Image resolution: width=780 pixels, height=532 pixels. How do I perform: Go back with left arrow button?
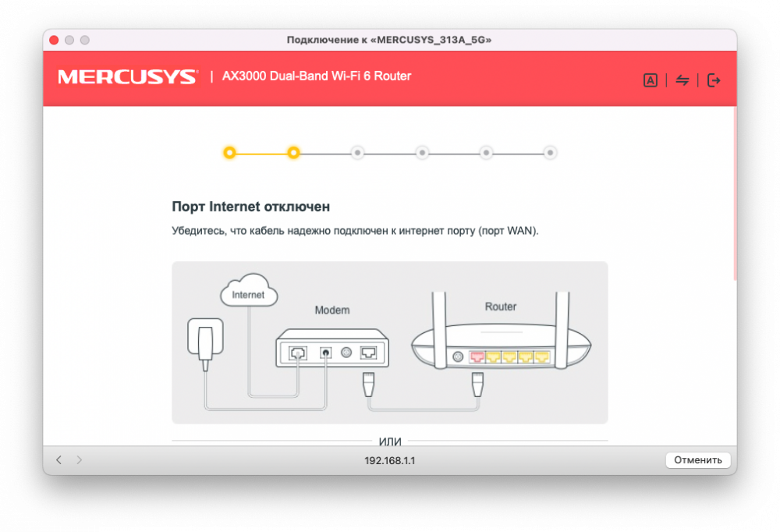pos(58,460)
